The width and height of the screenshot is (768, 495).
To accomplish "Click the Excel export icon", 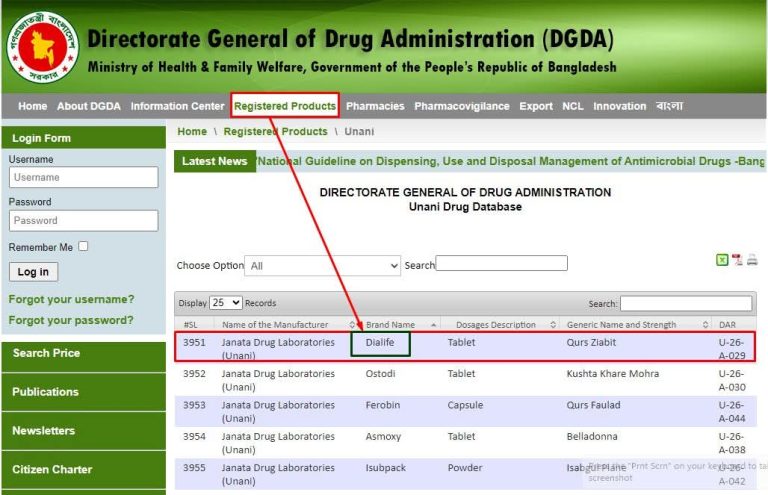I will coord(722,260).
